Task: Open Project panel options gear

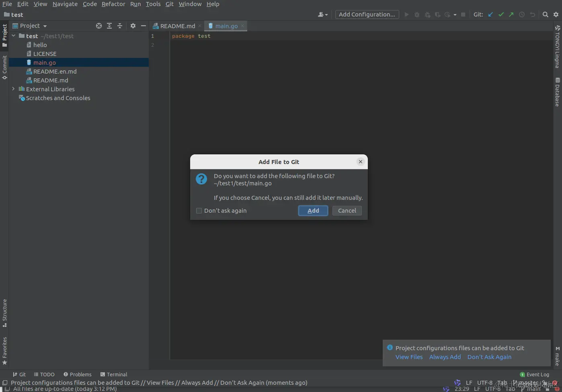Action: pos(133,26)
